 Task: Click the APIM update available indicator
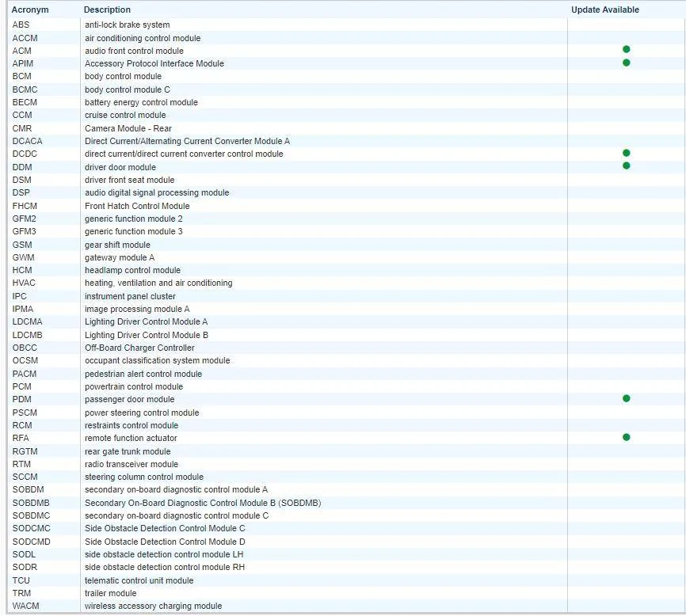tap(626, 63)
